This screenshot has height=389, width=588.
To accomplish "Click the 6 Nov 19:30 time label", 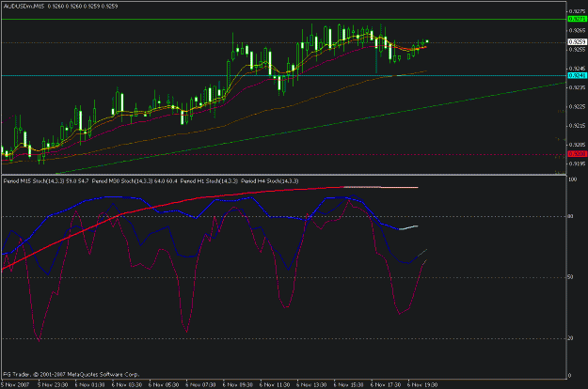I will [422, 385].
